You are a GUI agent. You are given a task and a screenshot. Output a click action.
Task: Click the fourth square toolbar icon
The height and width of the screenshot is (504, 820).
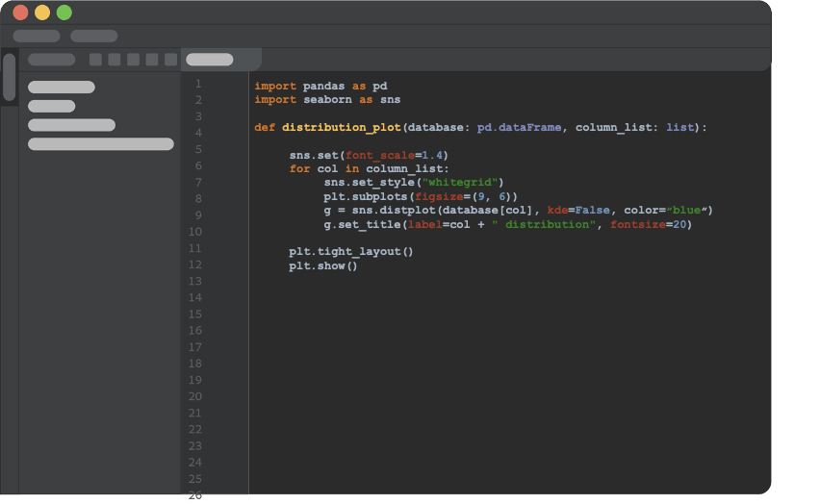(x=152, y=60)
